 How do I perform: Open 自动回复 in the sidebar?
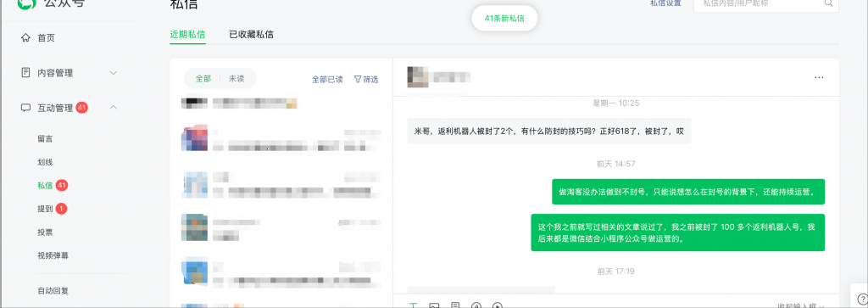coord(53,290)
